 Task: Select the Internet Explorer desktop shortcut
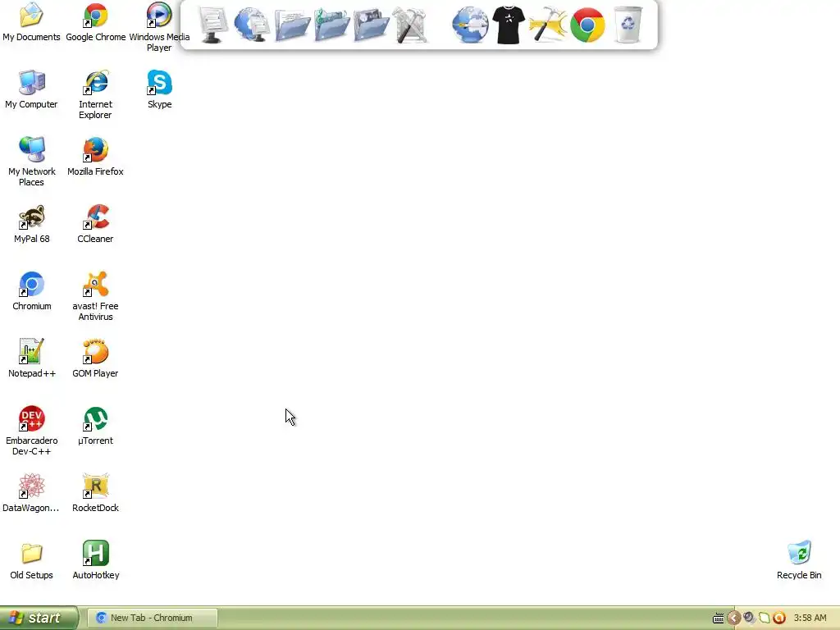click(x=95, y=95)
